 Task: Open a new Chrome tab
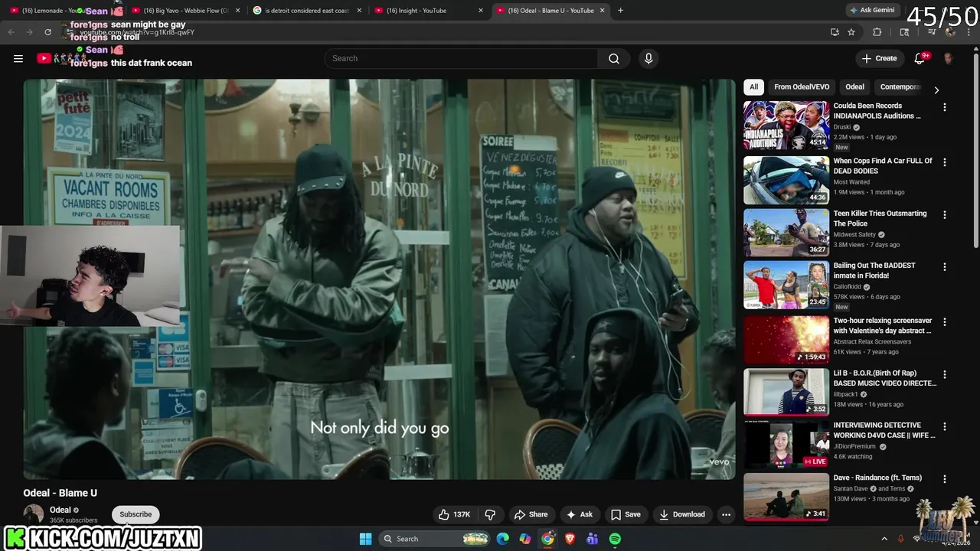coord(620,11)
